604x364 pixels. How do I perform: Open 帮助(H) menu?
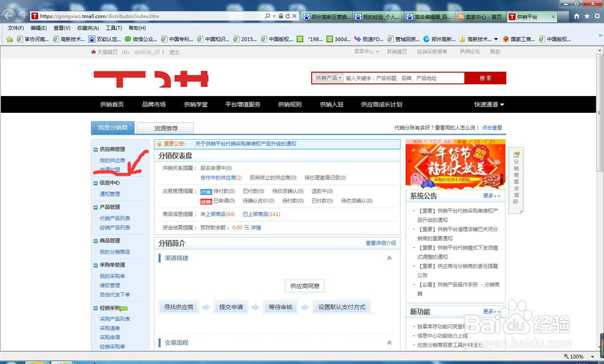pyautogui.click(x=137, y=28)
